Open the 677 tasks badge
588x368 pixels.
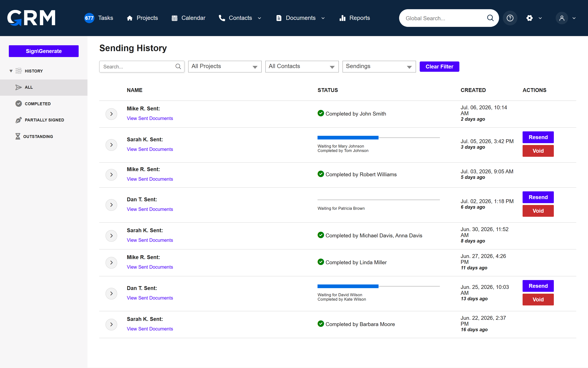pos(89,18)
